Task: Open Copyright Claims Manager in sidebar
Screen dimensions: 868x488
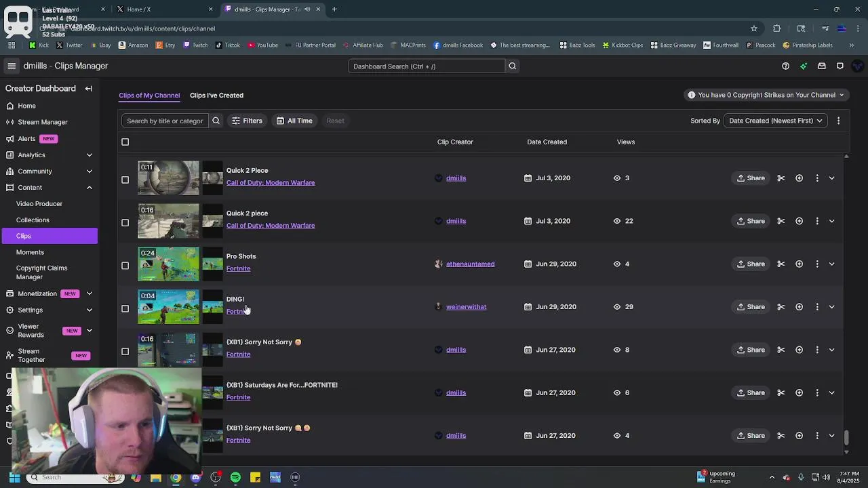Action: click(41, 272)
